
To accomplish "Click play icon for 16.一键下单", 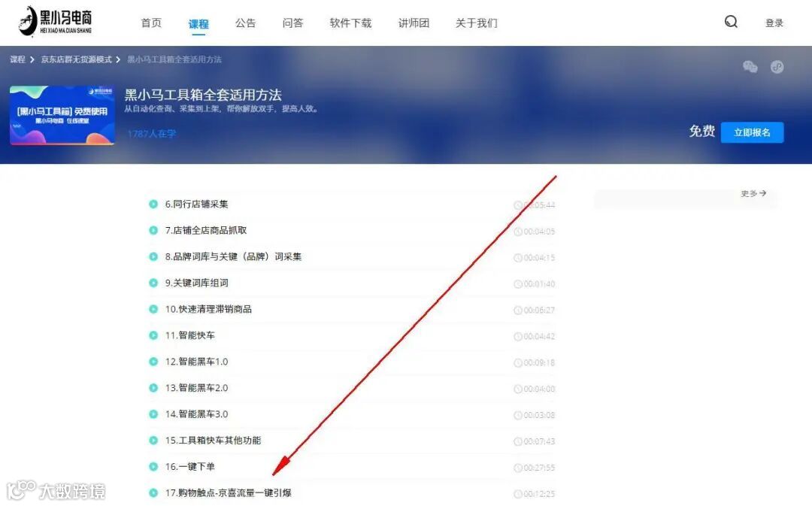I will point(153,467).
